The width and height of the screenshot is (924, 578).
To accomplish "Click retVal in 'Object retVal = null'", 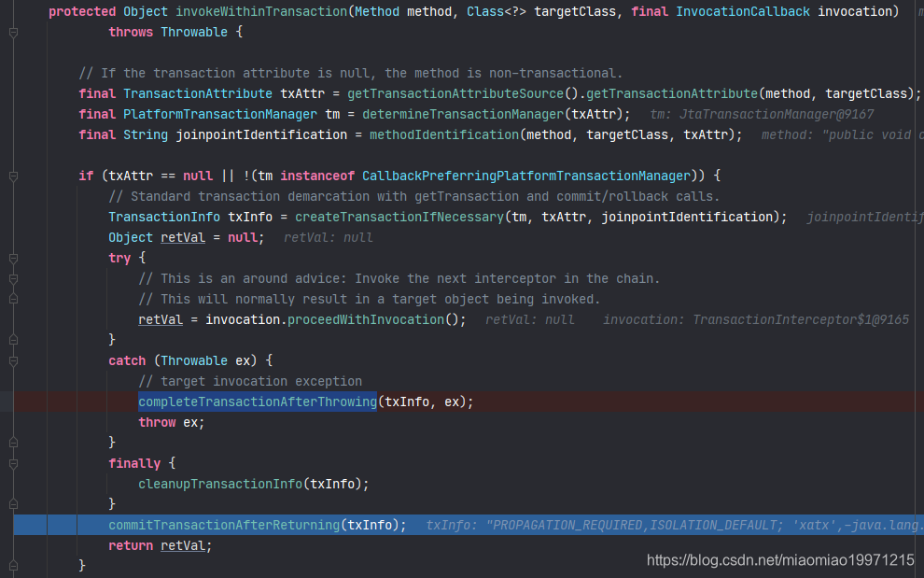I will coord(183,238).
